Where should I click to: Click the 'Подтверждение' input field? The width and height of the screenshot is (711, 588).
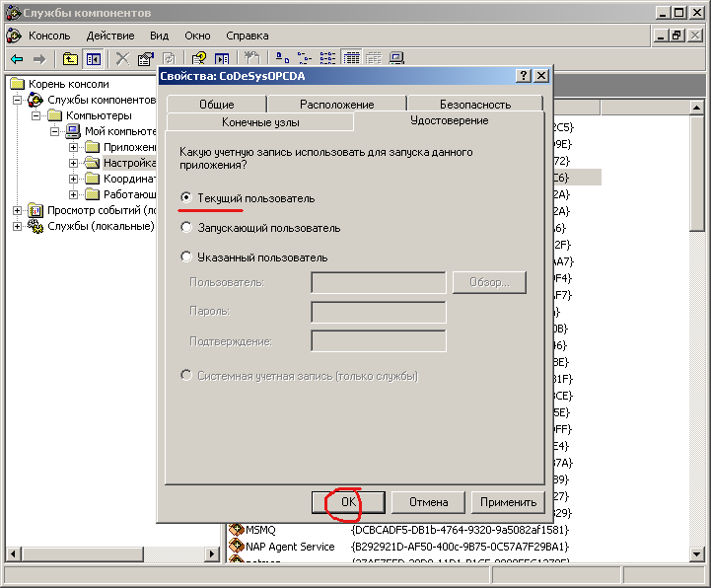(x=378, y=340)
